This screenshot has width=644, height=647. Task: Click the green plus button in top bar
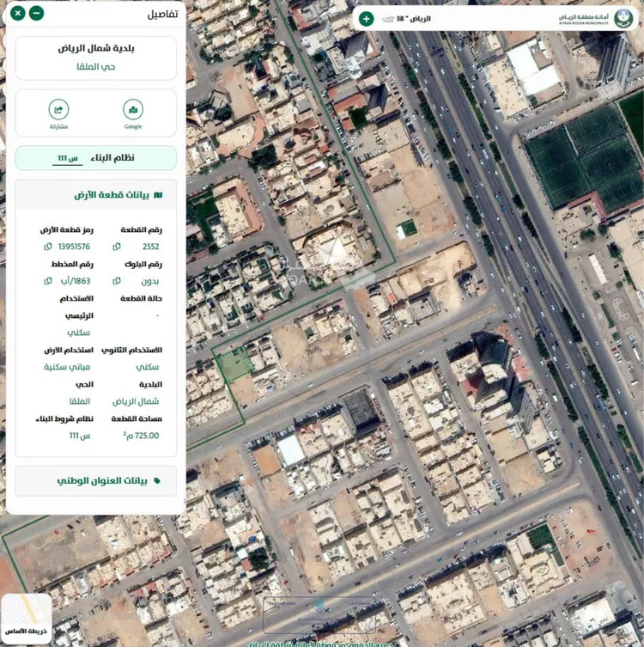(x=366, y=19)
